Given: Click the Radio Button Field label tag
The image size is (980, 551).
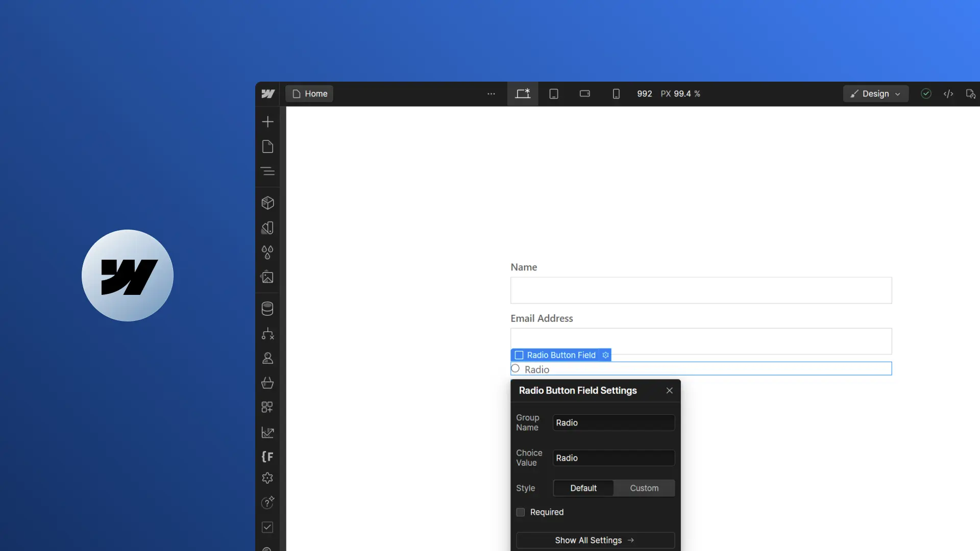Looking at the screenshot, I should point(561,355).
